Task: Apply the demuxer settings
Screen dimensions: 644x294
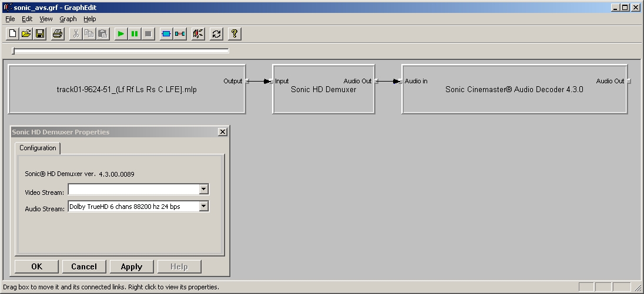Action: [x=132, y=266]
